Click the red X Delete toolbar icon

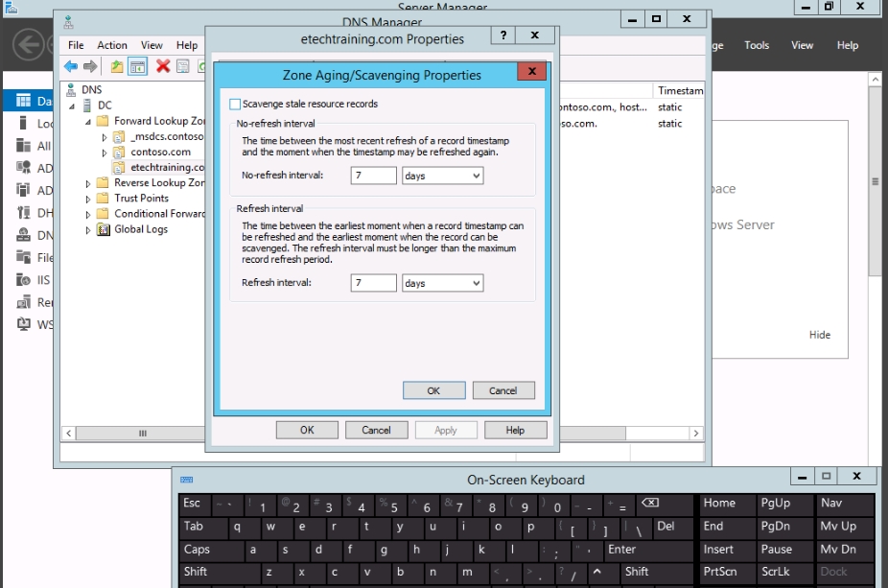pos(163,66)
